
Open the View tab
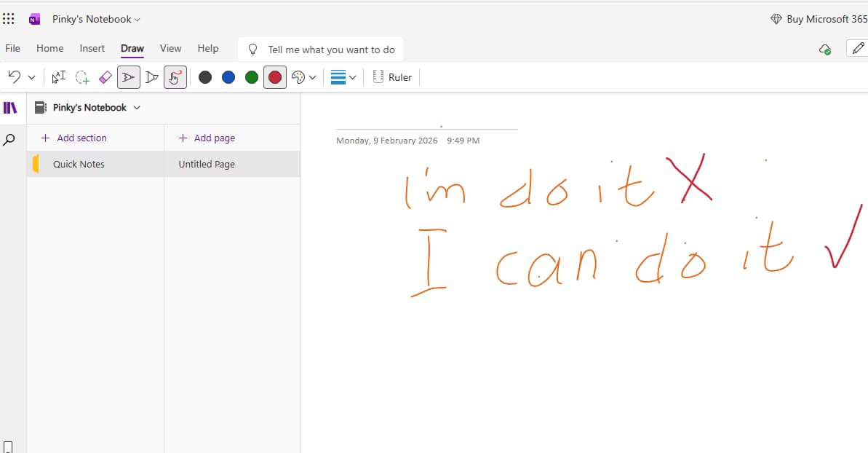[x=170, y=49]
